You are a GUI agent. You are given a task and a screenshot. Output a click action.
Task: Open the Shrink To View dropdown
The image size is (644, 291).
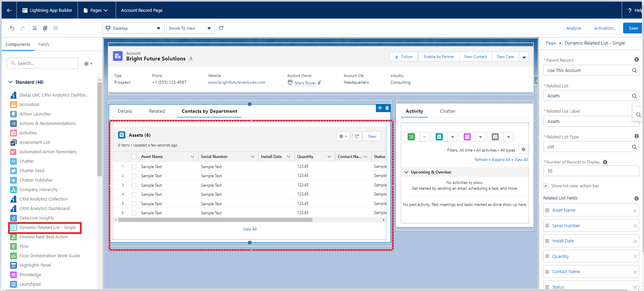(190, 28)
